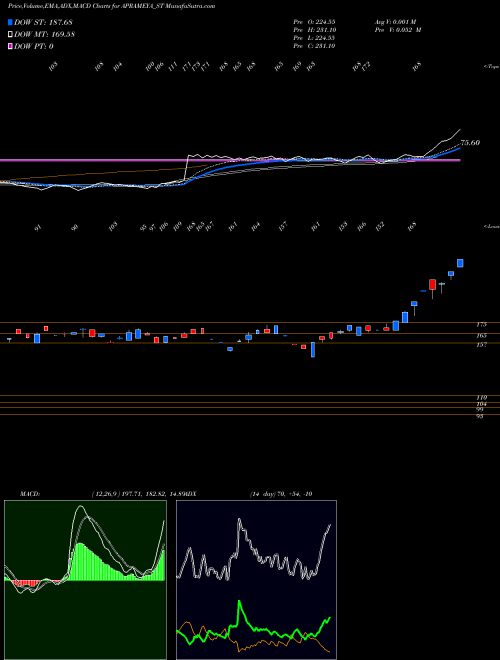Click the red negative bars in MACD histogram
The height and width of the screenshot is (660, 500).
[27, 583]
